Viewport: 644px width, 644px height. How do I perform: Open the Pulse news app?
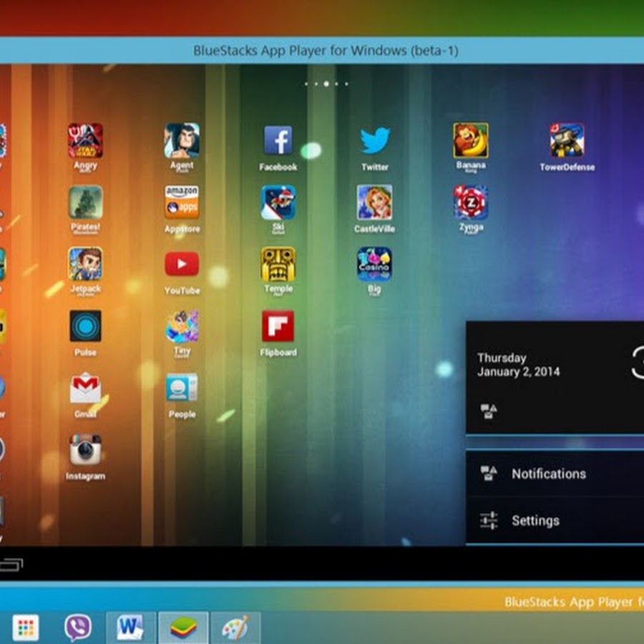[x=85, y=326]
